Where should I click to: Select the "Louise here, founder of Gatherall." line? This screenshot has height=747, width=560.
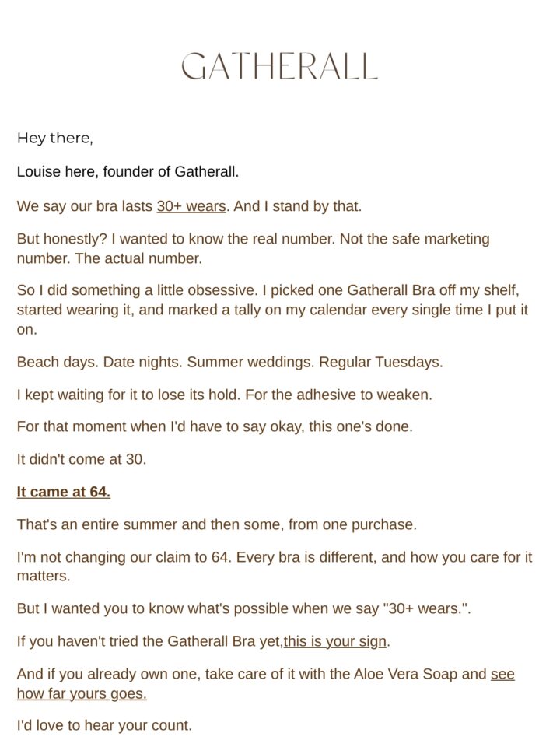[128, 171]
